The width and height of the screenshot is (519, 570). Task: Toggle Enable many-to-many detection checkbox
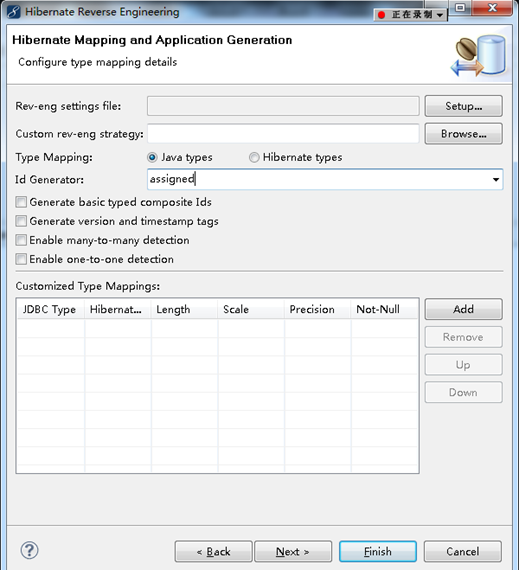point(21,240)
